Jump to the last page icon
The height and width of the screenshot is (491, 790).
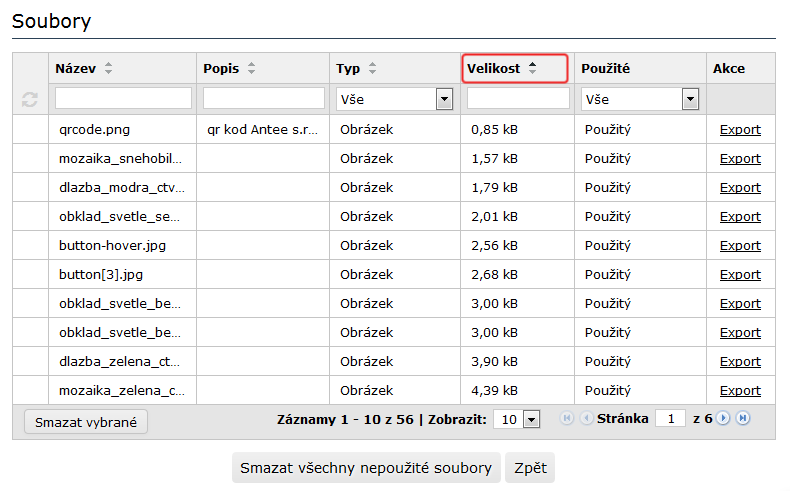(x=742, y=419)
